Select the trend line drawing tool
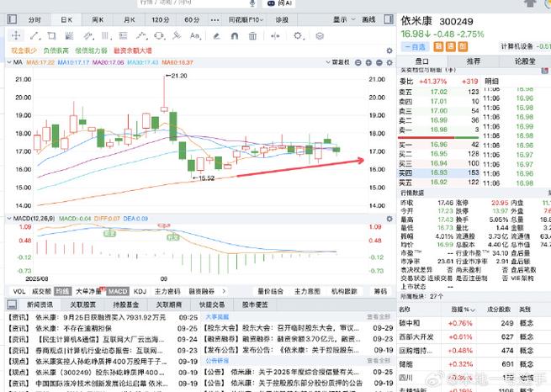The image size is (551, 392). coord(36,35)
